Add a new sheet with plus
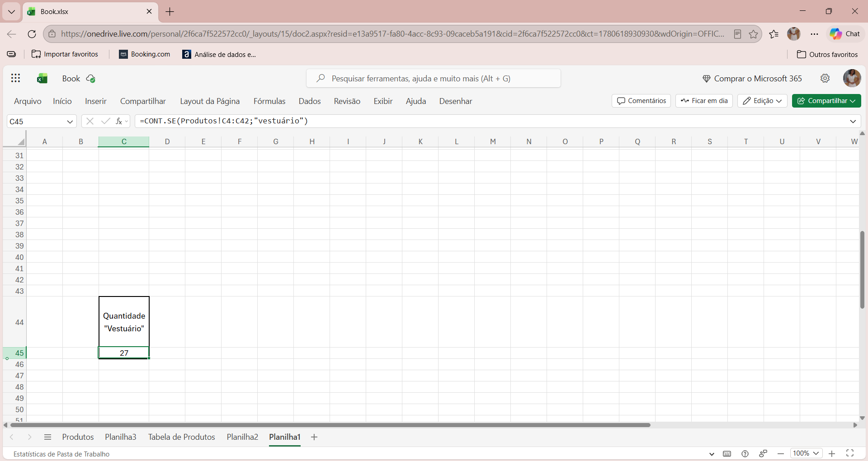The width and height of the screenshot is (868, 461). (x=314, y=437)
